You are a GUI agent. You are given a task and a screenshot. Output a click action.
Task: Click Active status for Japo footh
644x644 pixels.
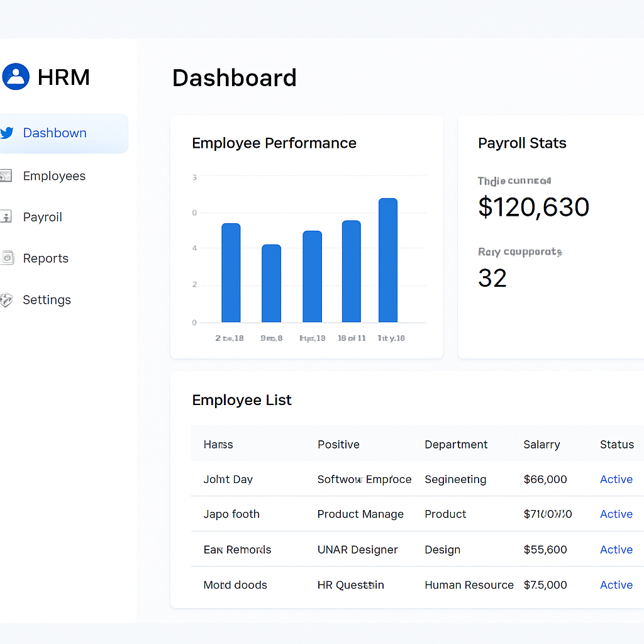click(x=616, y=514)
